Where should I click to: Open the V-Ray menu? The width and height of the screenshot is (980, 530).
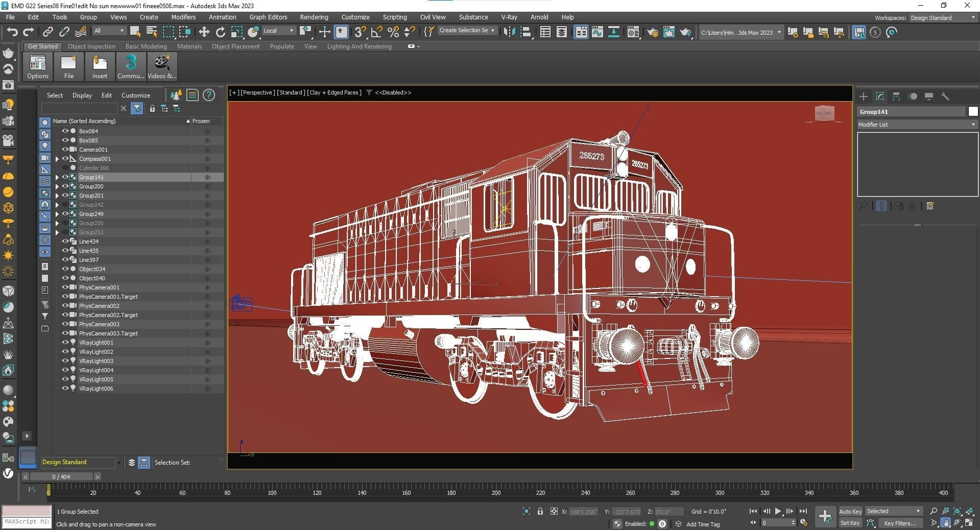[509, 17]
